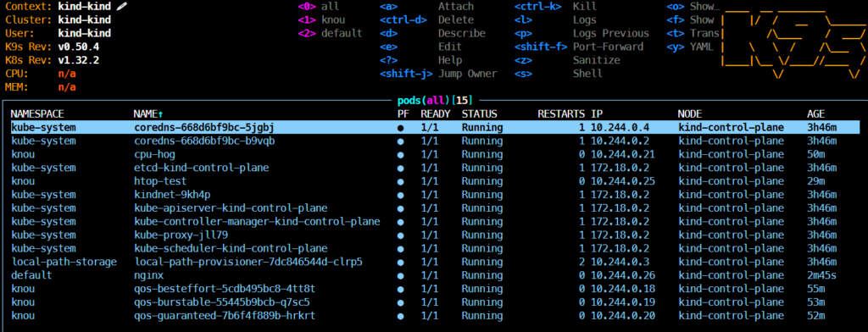Click the port-forward dot for cpu-hog pod
868x332 pixels.
pyautogui.click(x=400, y=154)
